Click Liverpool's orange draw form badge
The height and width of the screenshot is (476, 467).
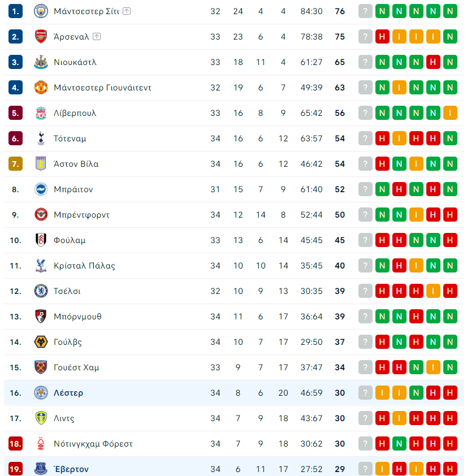coord(451,113)
